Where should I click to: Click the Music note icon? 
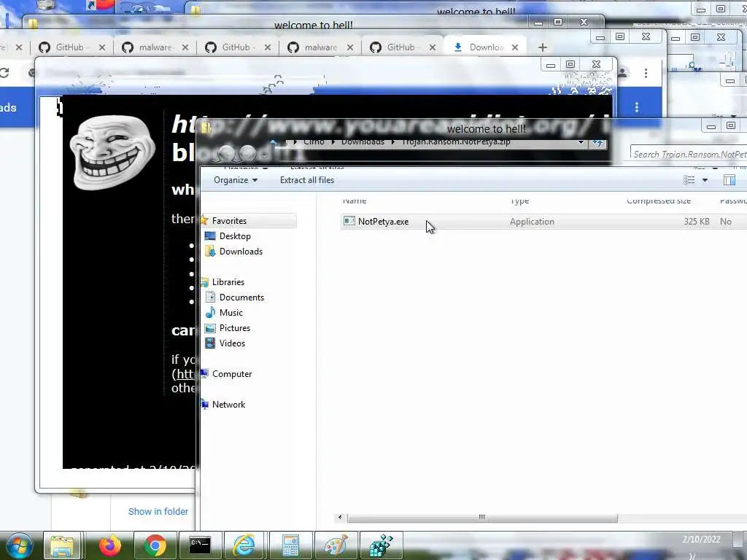point(210,312)
